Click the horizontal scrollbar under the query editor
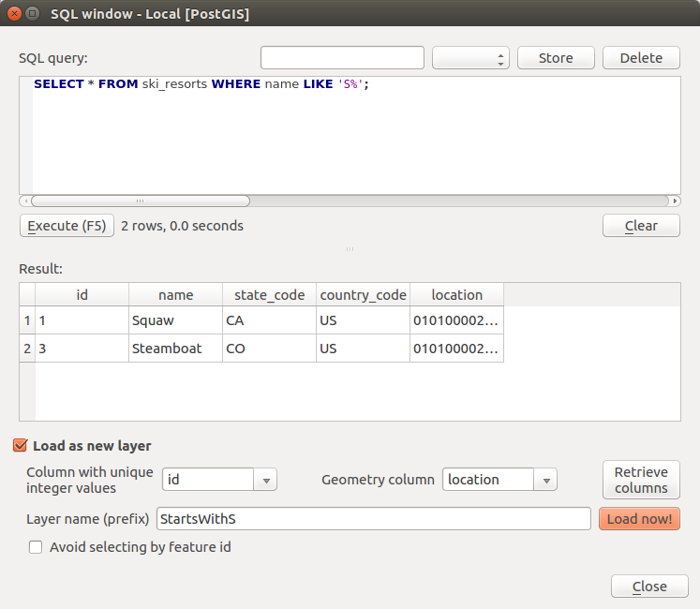 tap(141, 201)
